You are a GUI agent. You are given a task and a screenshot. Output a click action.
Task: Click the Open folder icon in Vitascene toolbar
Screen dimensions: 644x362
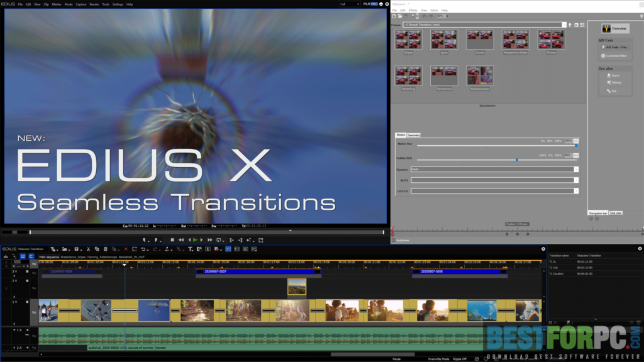point(400,16)
